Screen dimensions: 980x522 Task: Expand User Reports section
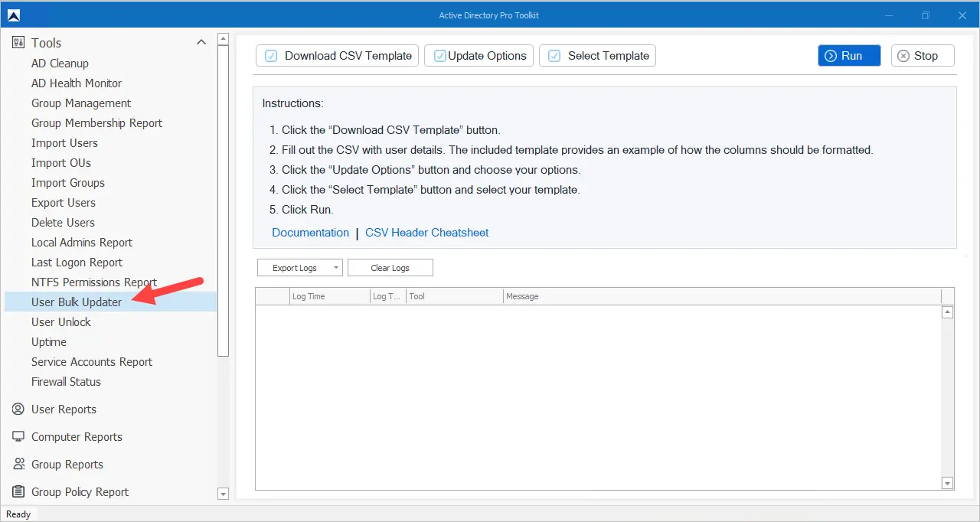tap(64, 409)
